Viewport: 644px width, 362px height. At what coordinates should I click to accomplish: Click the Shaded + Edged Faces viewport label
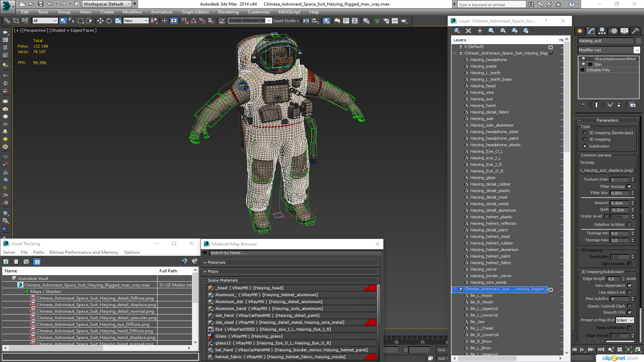pyautogui.click(x=73, y=30)
